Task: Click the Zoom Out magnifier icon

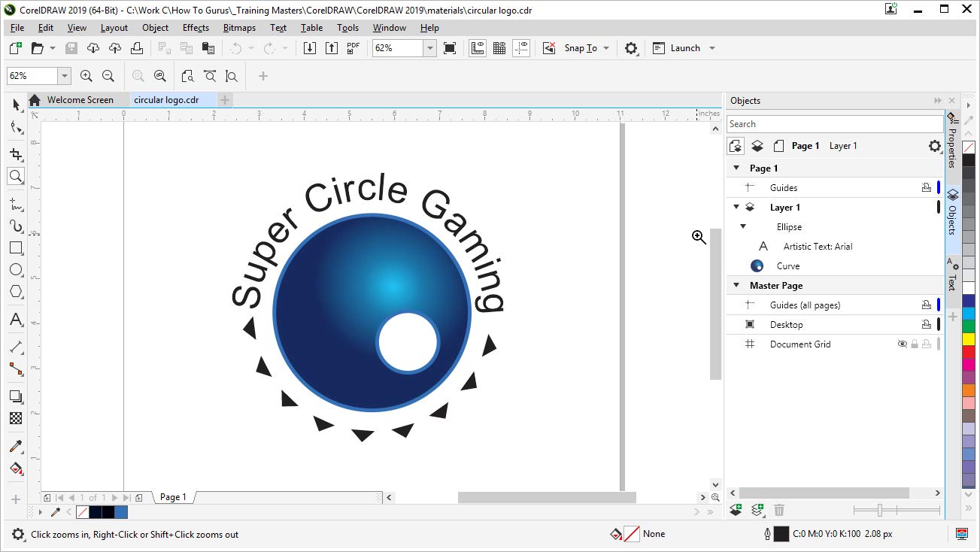Action: coord(108,76)
